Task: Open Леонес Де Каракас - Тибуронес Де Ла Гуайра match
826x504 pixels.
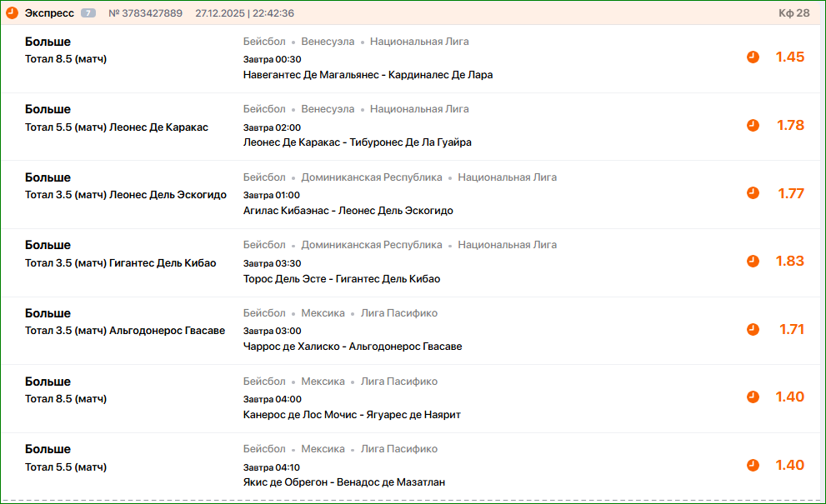Action: [357, 142]
